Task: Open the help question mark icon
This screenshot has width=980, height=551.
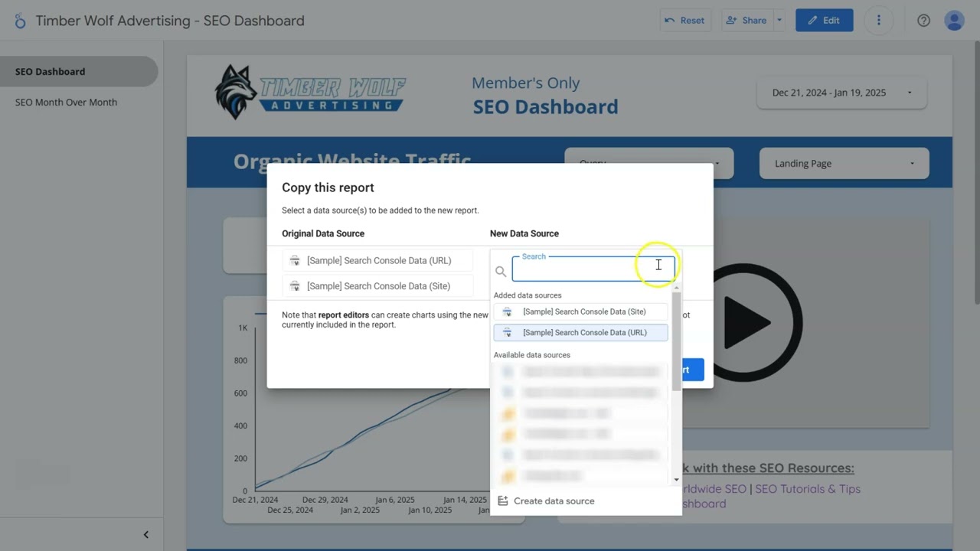Action: pos(923,21)
